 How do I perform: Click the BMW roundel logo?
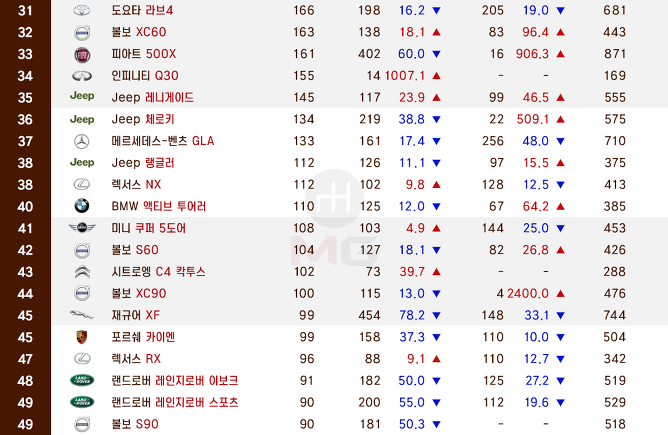tap(82, 206)
